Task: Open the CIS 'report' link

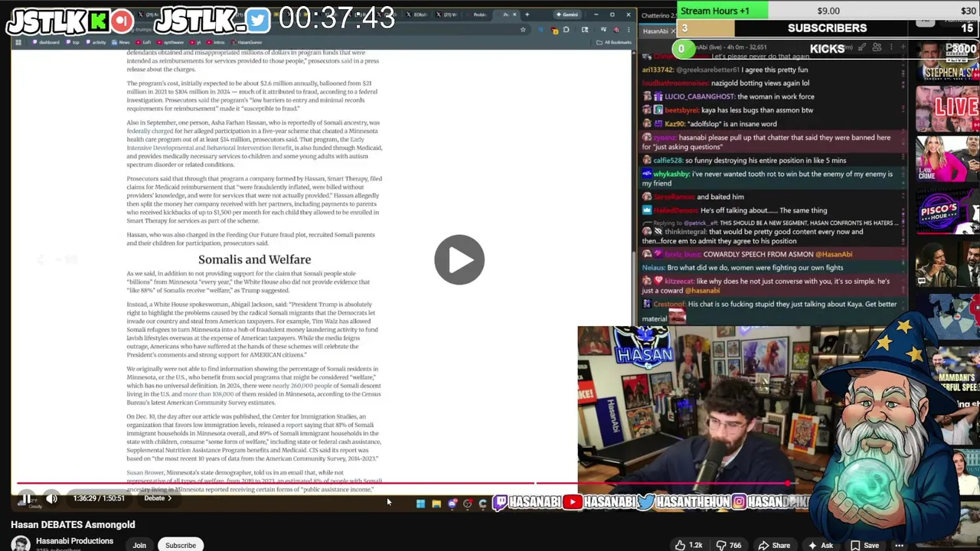Action: point(293,425)
